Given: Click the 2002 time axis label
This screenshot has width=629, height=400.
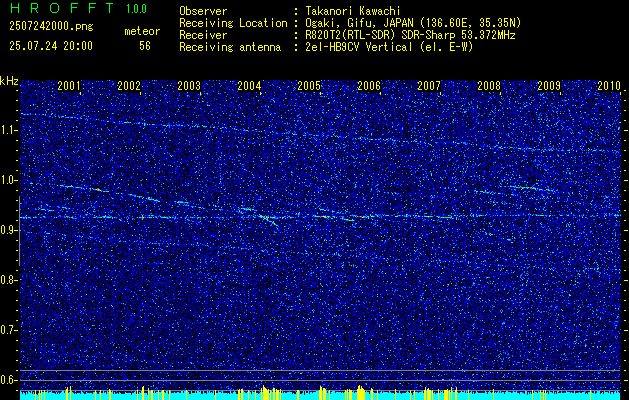Looking at the screenshot, I should (129, 85).
